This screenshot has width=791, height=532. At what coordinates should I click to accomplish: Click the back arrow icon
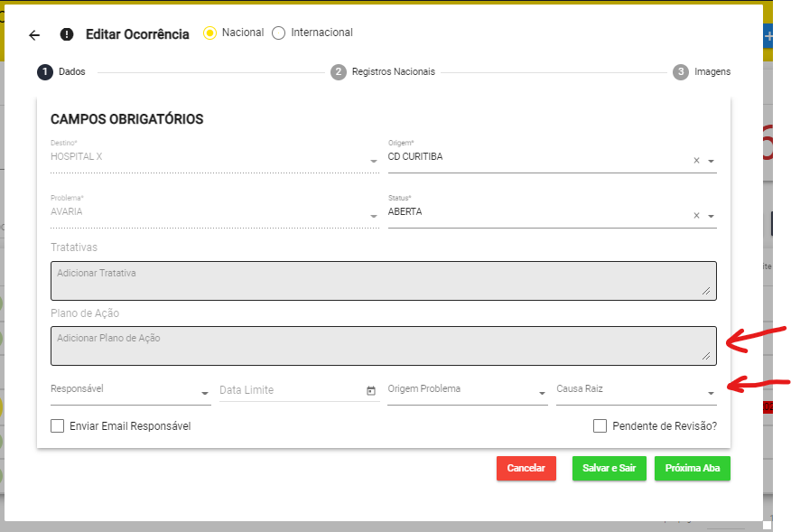pyautogui.click(x=34, y=35)
